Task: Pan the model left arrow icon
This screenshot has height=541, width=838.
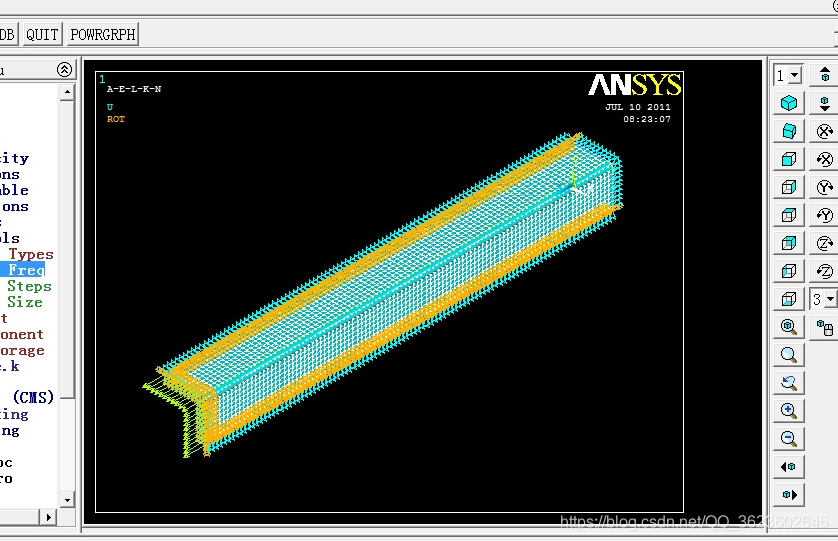Action: tap(789, 467)
